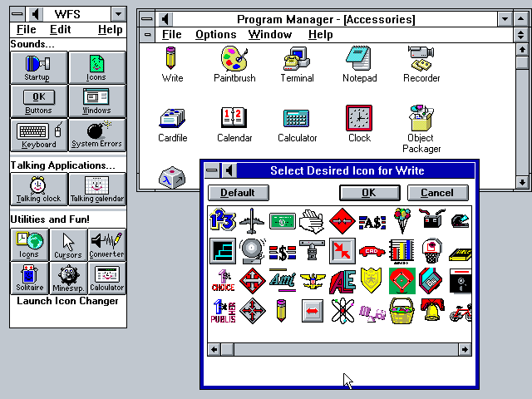
Task: Open Cursors utility in WFS
Action: [68, 244]
